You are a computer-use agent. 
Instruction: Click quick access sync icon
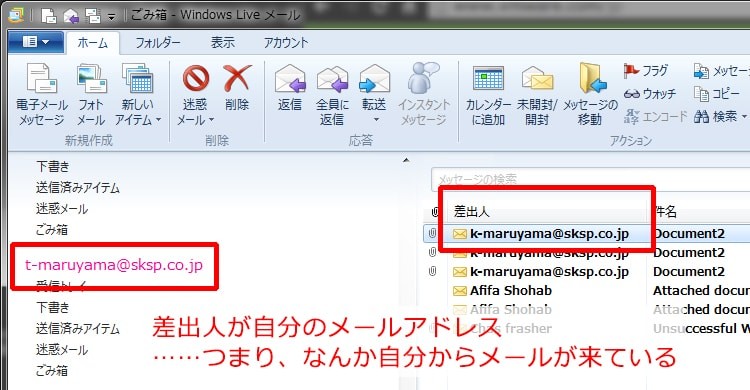[x=92, y=16]
